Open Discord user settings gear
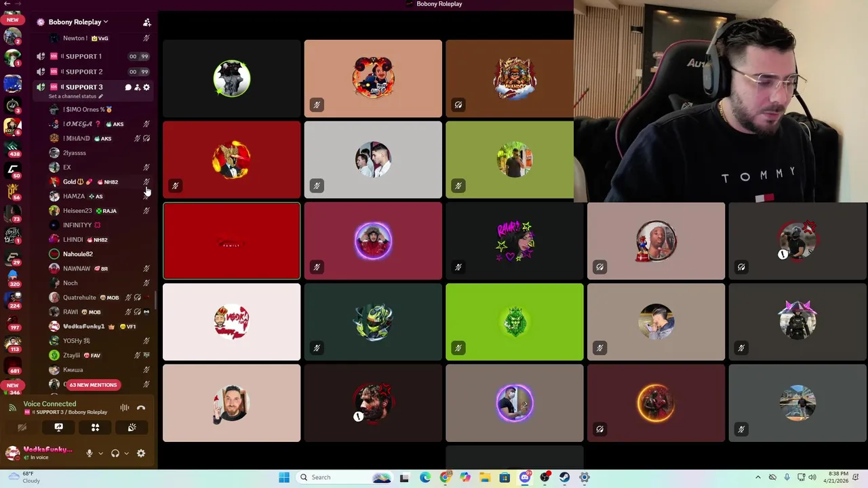 [x=141, y=453]
